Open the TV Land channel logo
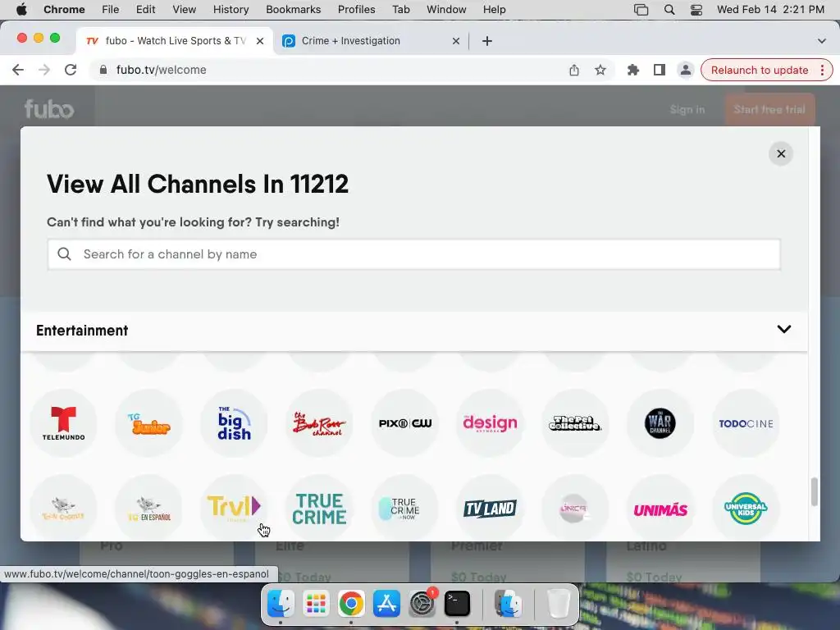840x630 pixels. [x=490, y=508]
